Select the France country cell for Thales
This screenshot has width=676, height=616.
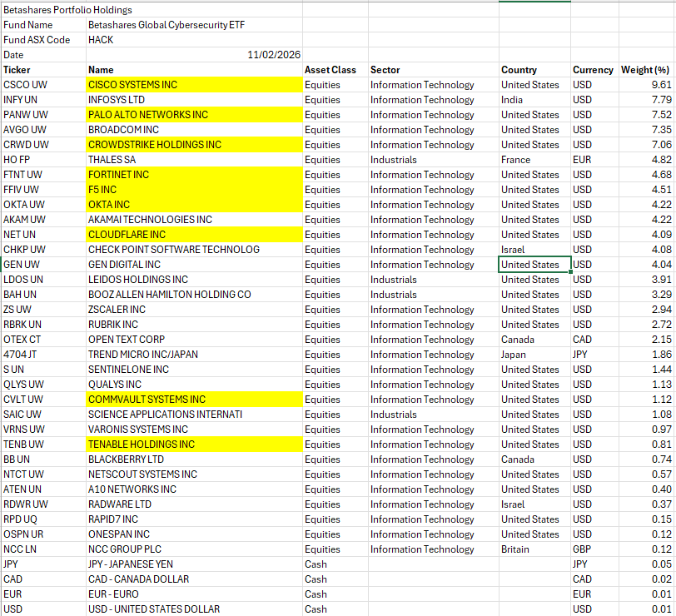click(x=534, y=160)
